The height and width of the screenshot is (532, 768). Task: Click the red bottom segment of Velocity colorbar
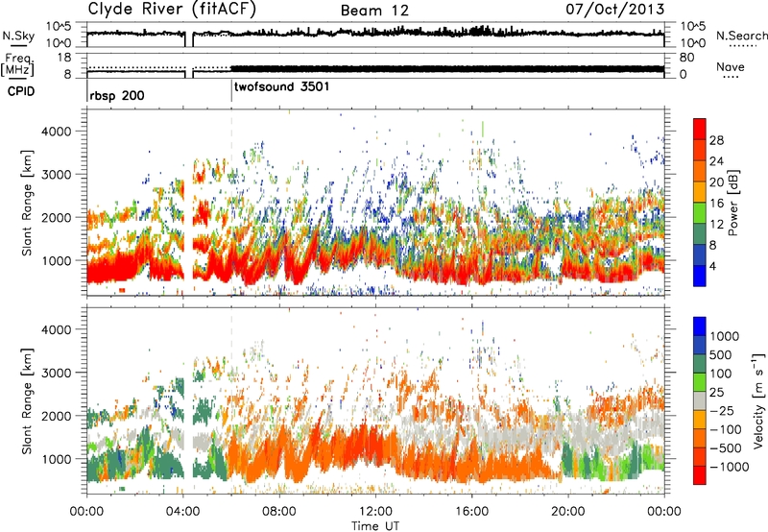pos(700,475)
